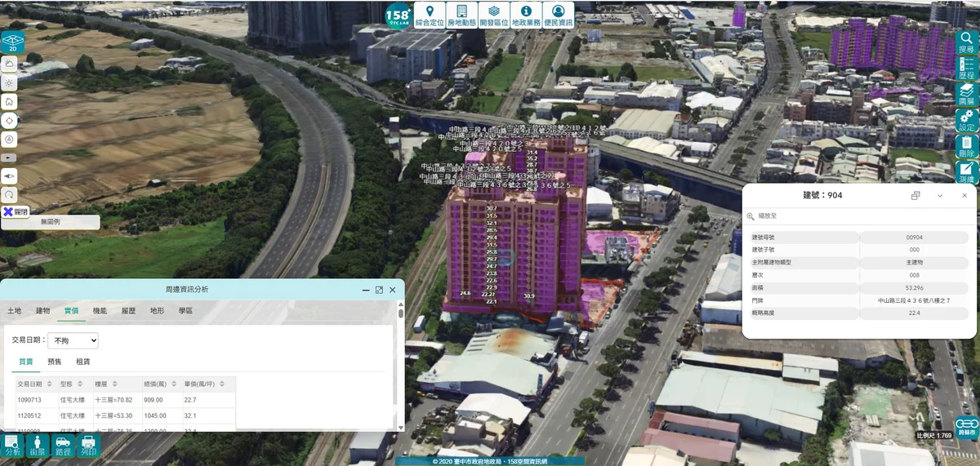Click the total price cell 1045.00

[161, 416]
